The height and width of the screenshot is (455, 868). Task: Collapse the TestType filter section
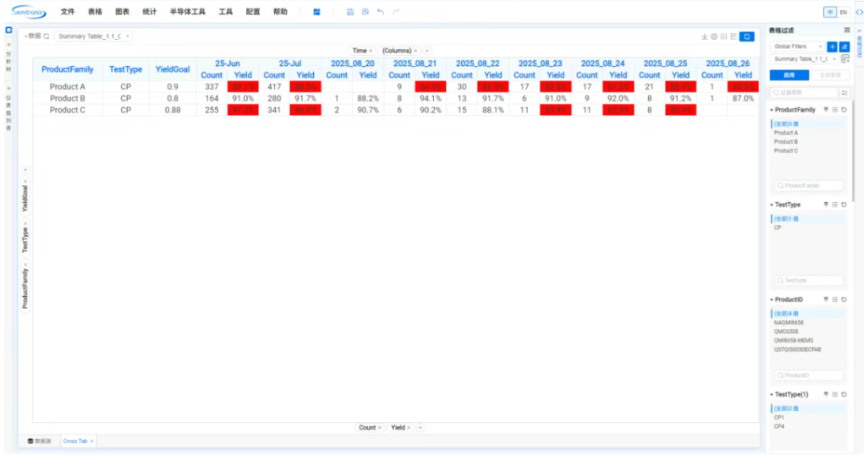[772, 205]
